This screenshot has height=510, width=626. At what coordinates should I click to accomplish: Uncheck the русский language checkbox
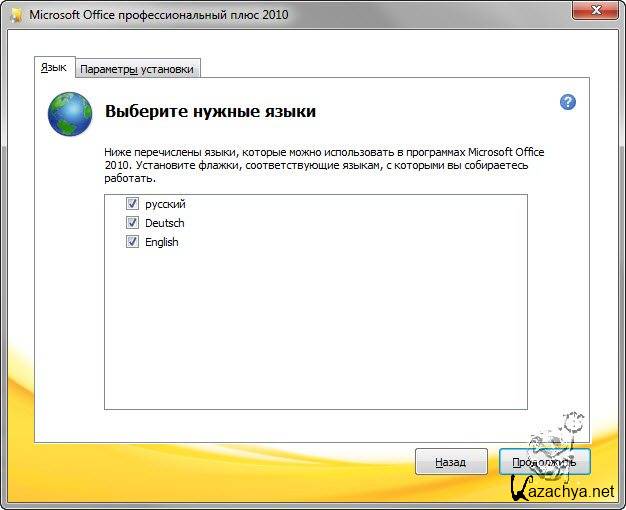point(132,204)
